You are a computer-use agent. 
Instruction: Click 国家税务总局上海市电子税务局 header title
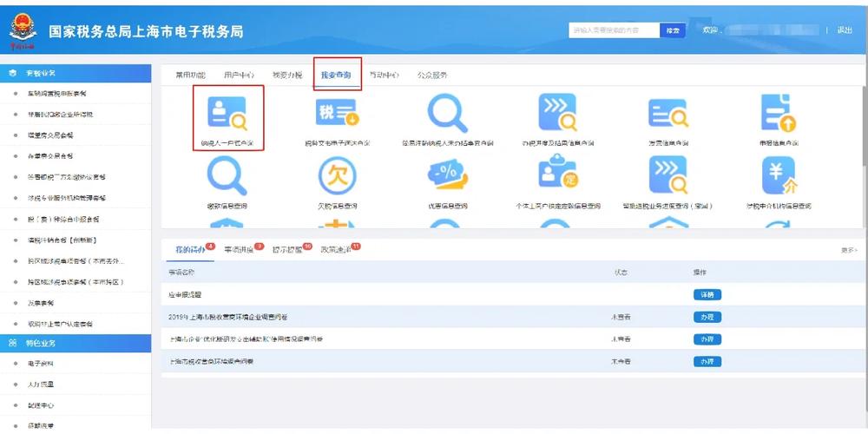coord(146,31)
